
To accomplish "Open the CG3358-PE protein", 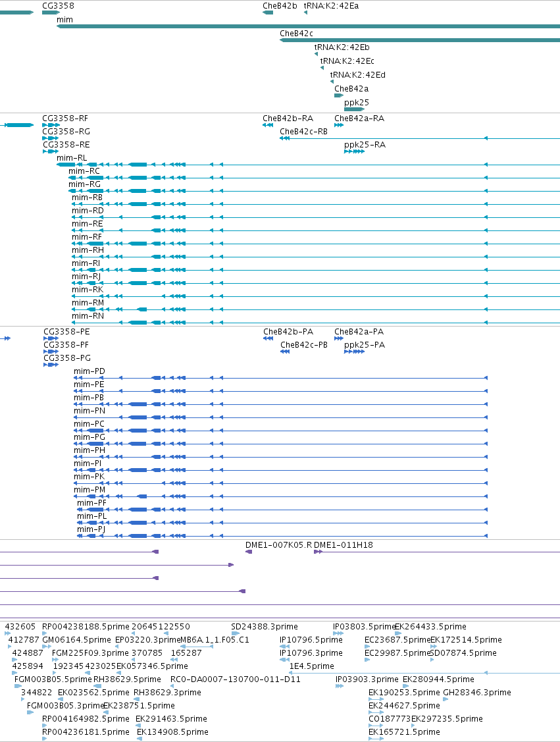I will 66,332.
